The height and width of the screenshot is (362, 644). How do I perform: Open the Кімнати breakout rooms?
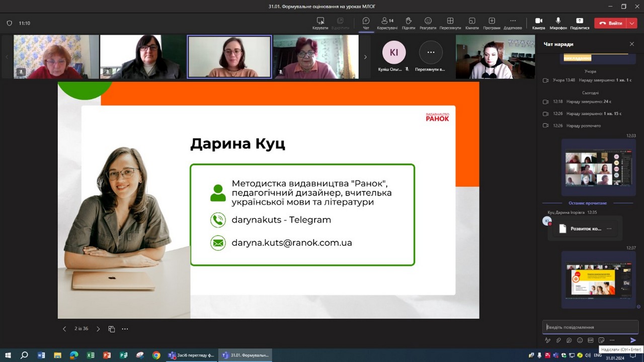click(x=472, y=23)
